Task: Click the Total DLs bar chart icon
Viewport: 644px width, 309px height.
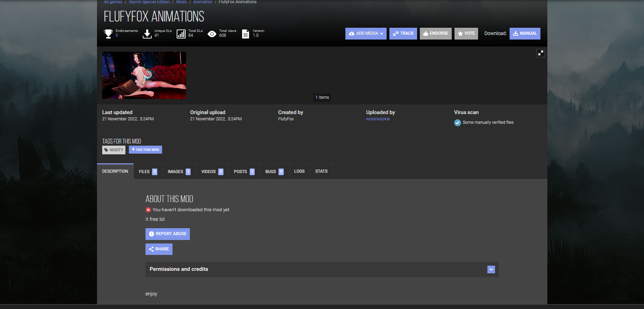Action: (181, 34)
